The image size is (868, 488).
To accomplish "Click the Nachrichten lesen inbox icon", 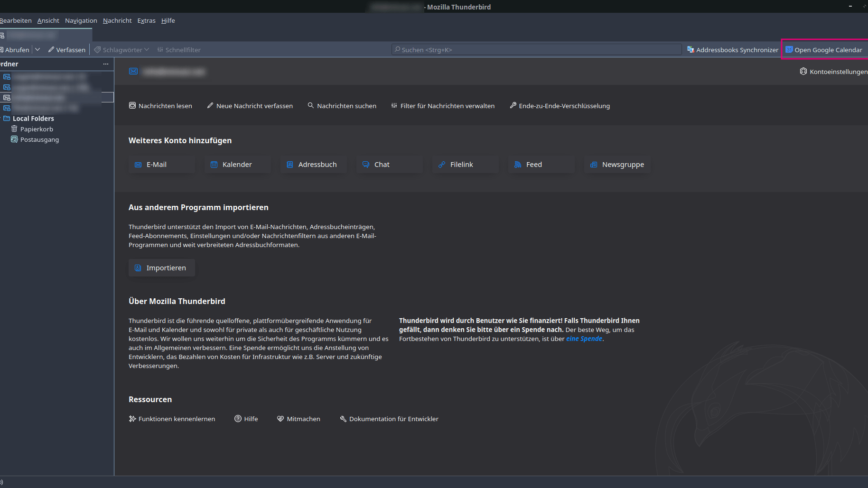I will (132, 105).
